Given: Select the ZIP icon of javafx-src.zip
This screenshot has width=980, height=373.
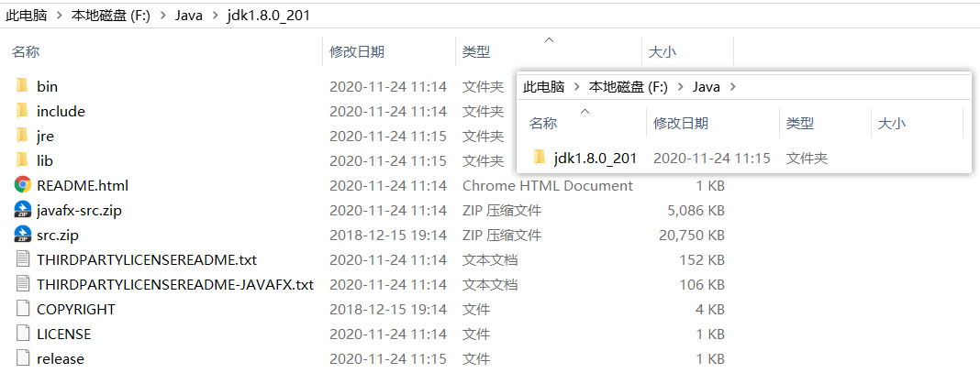Looking at the screenshot, I should click(x=23, y=210).
